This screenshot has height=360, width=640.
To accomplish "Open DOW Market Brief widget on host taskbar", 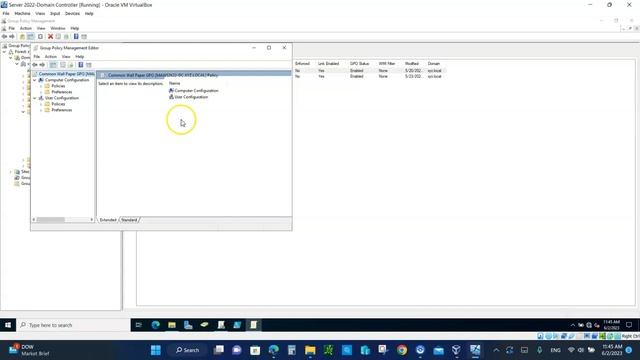I will tap(29, 350).
